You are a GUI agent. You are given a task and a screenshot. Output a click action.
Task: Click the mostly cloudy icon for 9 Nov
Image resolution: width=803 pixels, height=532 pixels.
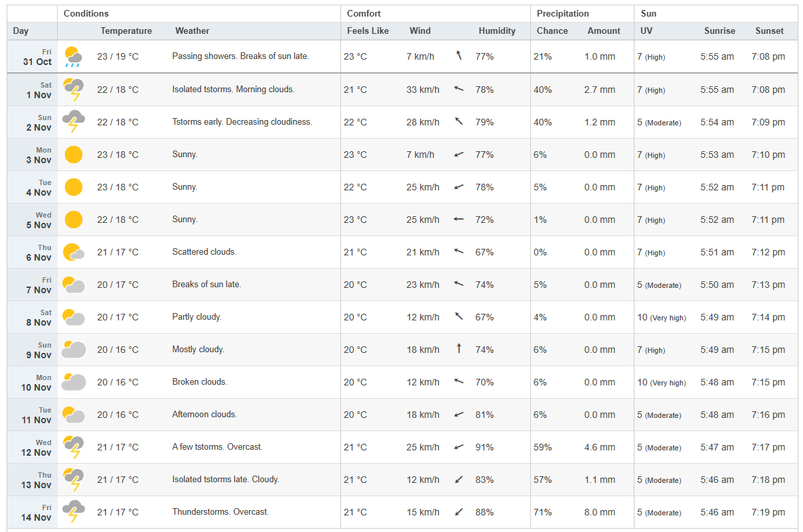73,350
